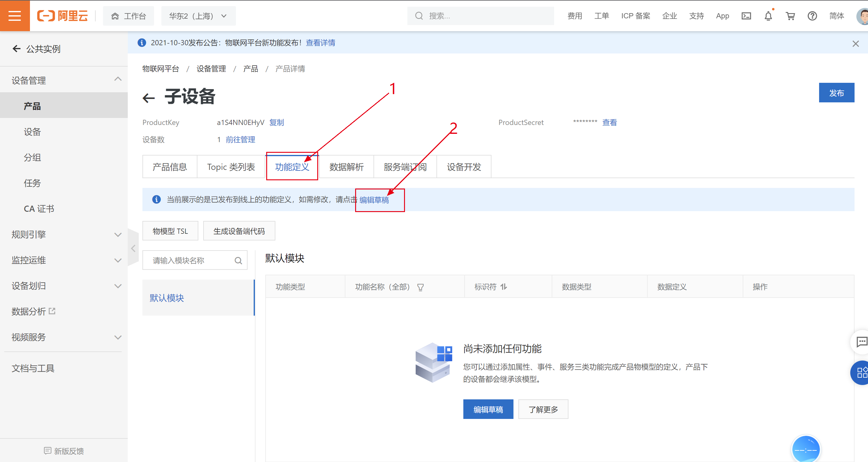Click the 查看详情 announcement link
The width and height of the screenshot is (868, 462).
pyautogui.click(x=320, y=43)
